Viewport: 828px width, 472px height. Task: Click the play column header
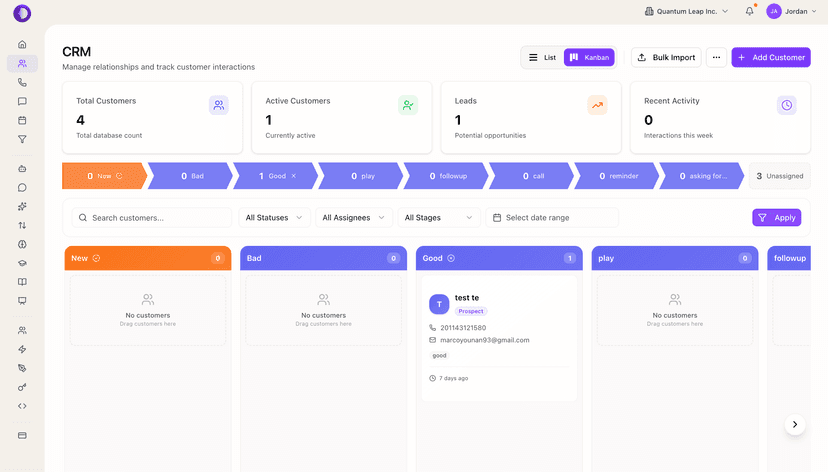pyautogui.click(x=675, y=258)
